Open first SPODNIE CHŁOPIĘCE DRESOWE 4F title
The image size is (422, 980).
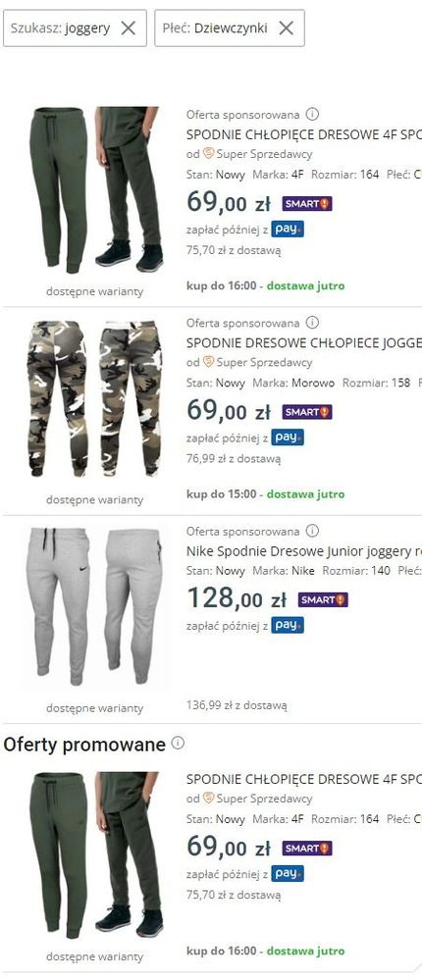[x=304, y=134]
